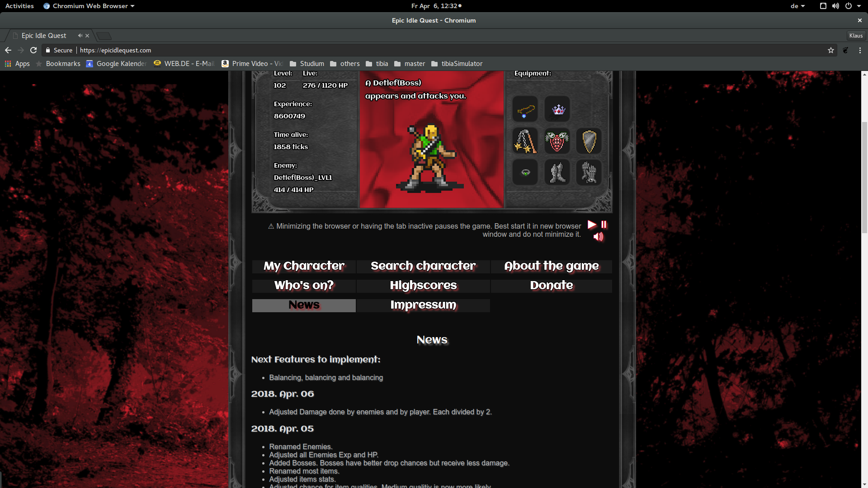The width and height of the screenshot is (868, 488).
Task: Expand the system status menu
Action: (x=859, y=6)
